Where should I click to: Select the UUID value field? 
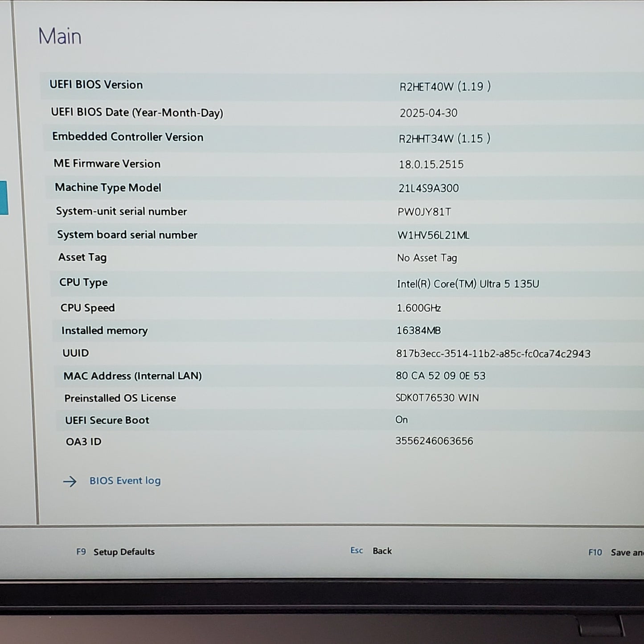pos(494,354)
